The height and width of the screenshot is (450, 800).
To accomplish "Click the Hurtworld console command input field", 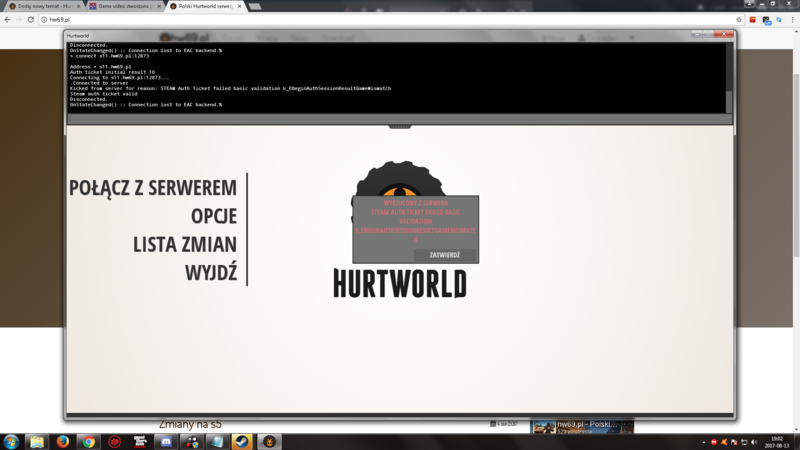I will click(x=399, y=119).
